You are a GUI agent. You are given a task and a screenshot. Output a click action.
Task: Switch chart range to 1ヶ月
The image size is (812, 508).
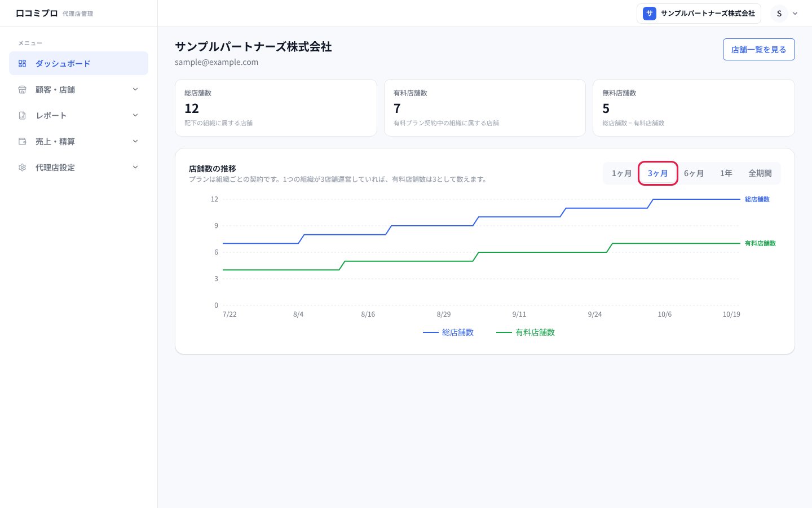point(621,173)
